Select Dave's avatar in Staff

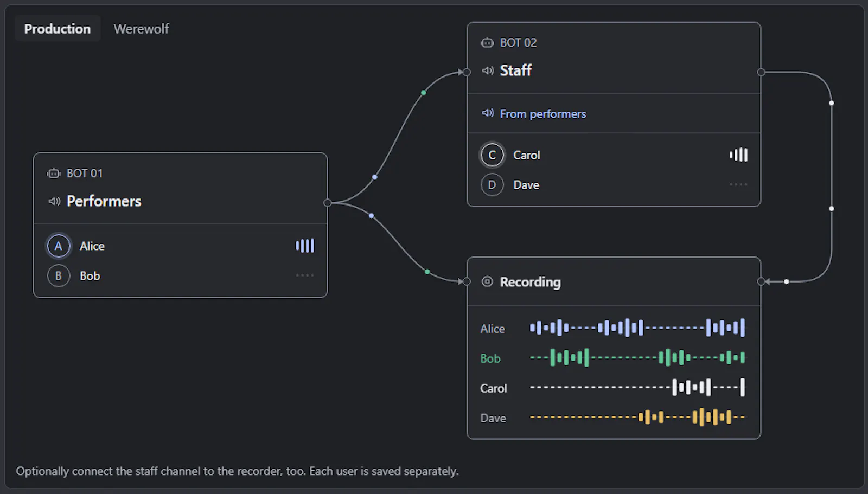pyautogui.click(x=492, y=185)
